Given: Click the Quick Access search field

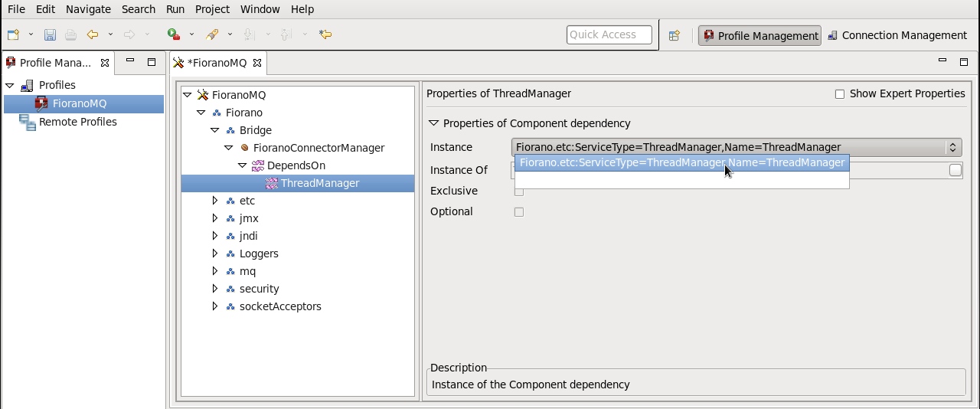Looking at the screenshot, I should tap(609, 34).
